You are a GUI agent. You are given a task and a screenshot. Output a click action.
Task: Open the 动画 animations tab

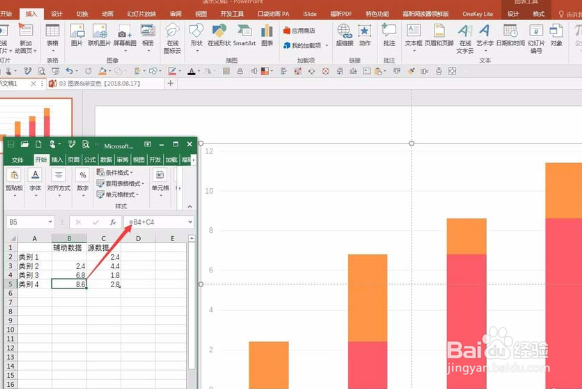coord(107,14)
